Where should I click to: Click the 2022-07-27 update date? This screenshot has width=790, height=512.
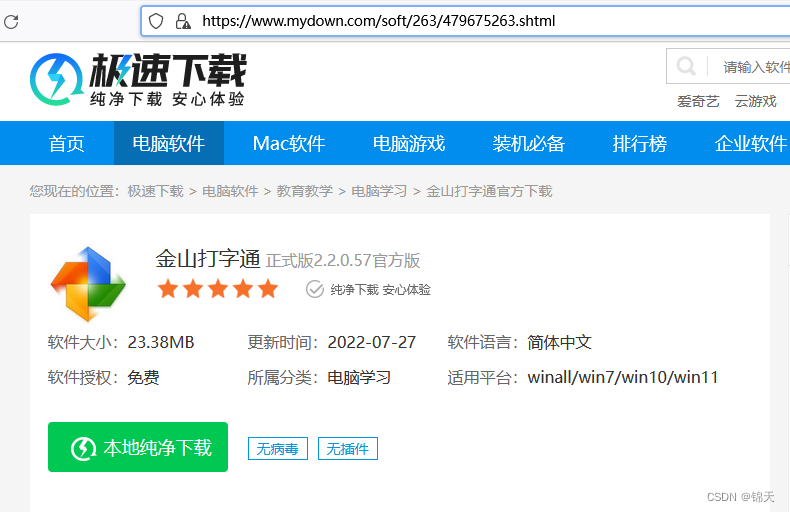(x=372, y=343)
